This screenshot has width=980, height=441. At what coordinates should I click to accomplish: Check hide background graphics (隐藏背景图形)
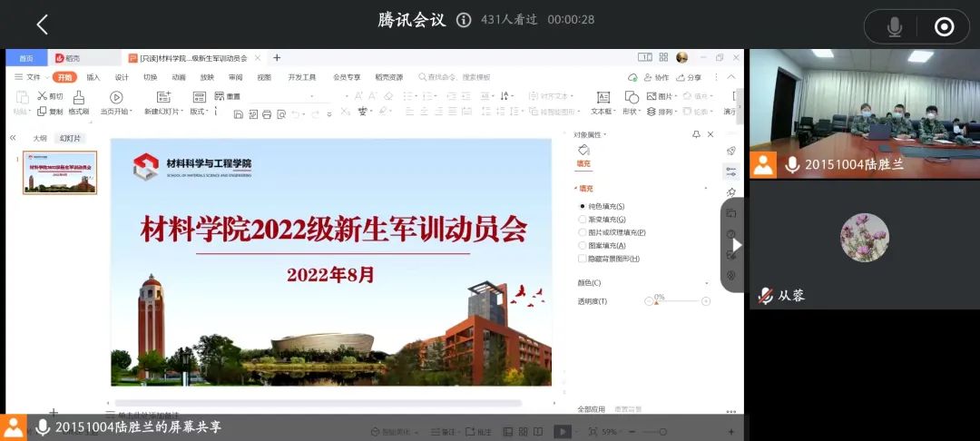click(x=583, y=259)
